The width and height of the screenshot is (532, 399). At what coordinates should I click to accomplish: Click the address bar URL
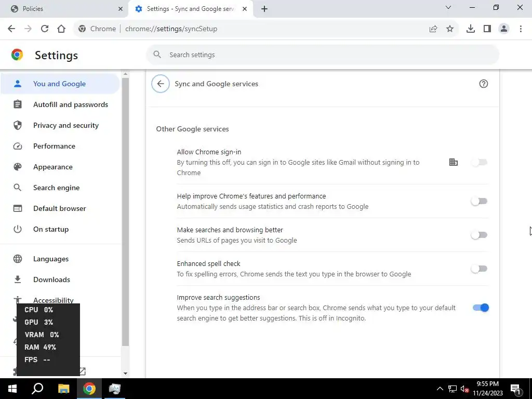point(171,29)
